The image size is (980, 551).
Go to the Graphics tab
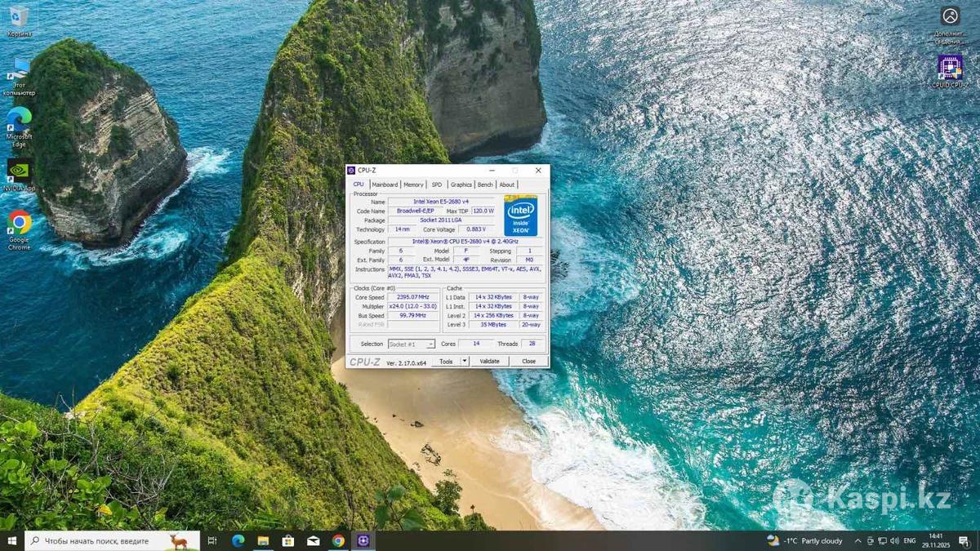[461, 184]
